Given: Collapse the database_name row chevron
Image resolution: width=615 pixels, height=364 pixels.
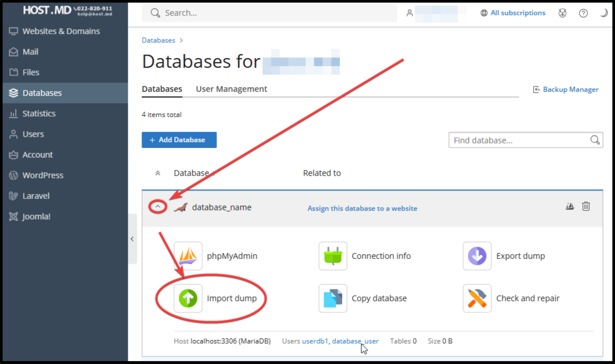Looking at the screenshot, I should (x=158, y=207).
